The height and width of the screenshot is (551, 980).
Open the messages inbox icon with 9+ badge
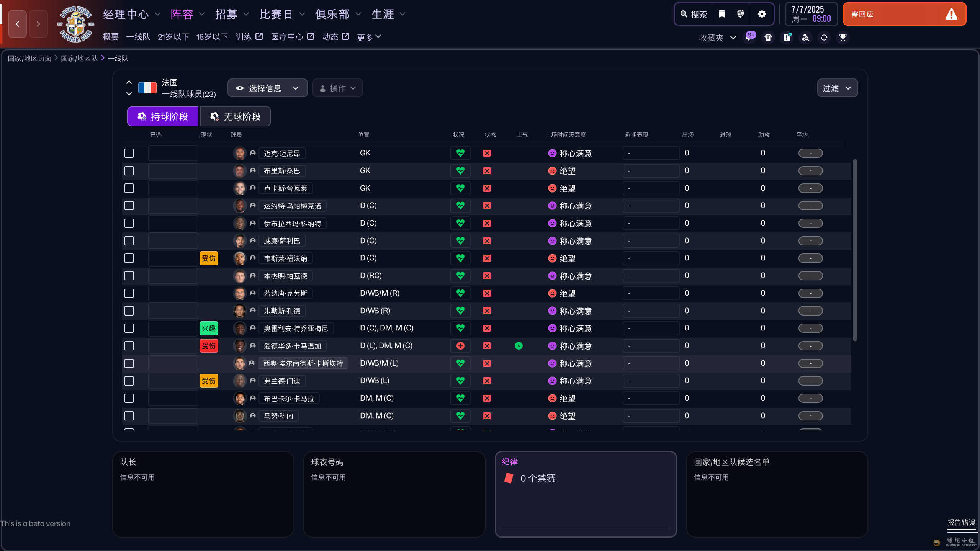point(749,38)
